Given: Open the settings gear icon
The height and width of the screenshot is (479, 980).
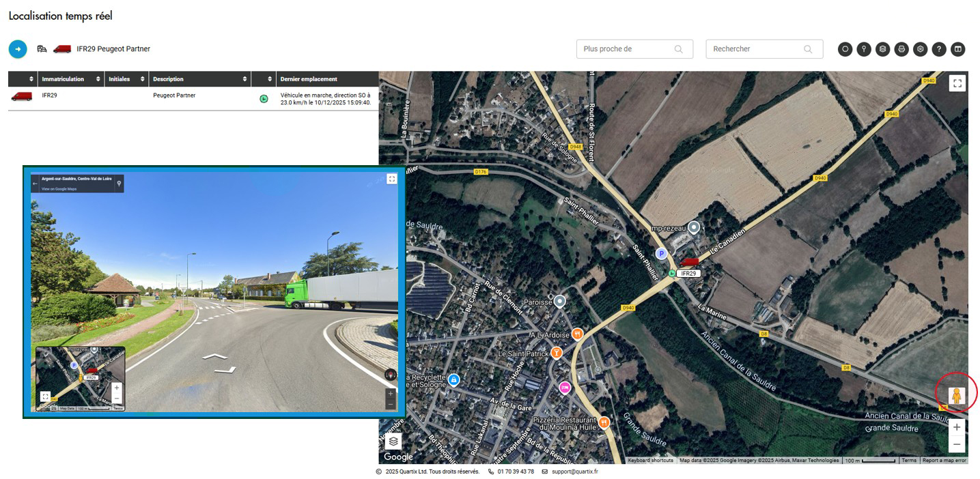Looking at the screenshot, I should pos(921,49).
